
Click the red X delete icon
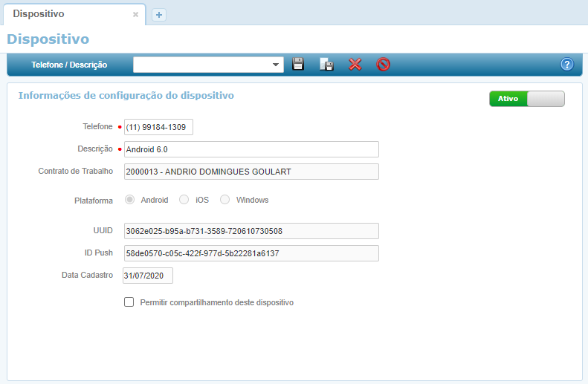(355, 65)
